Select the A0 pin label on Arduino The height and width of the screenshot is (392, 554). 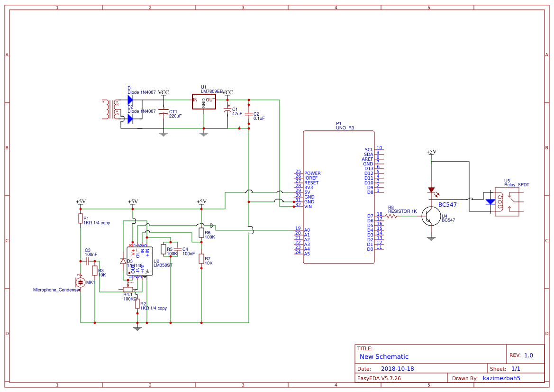click(307, 230)
